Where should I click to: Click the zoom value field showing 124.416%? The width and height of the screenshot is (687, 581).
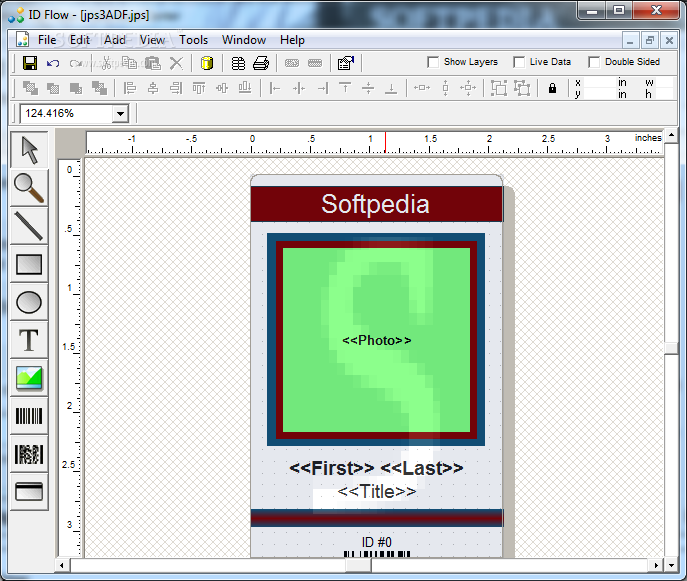(x=66, y=113)
